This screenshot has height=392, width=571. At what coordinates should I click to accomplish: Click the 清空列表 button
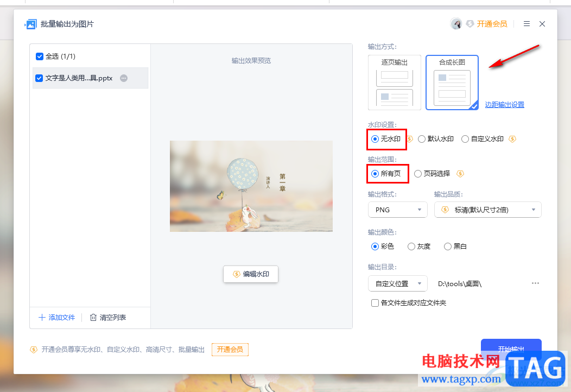point(108,318)
